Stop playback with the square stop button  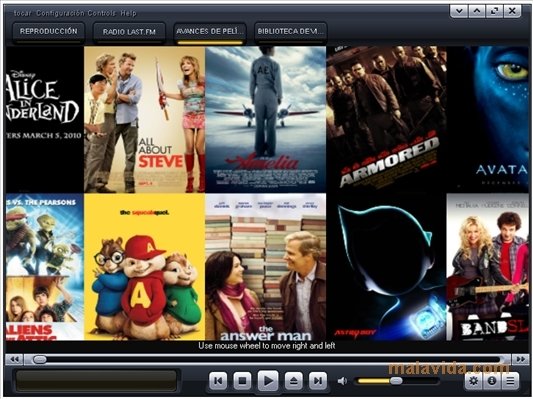click(242, 381)
